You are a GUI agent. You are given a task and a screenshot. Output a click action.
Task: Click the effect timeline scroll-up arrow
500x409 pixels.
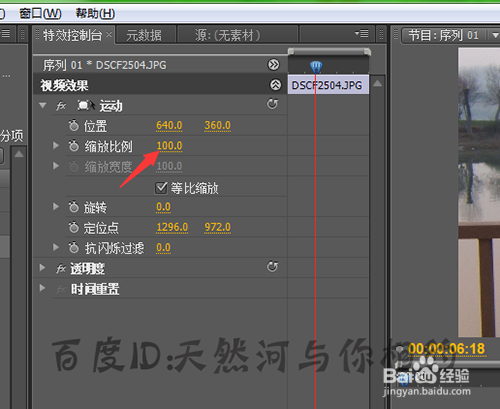(377, 84)
